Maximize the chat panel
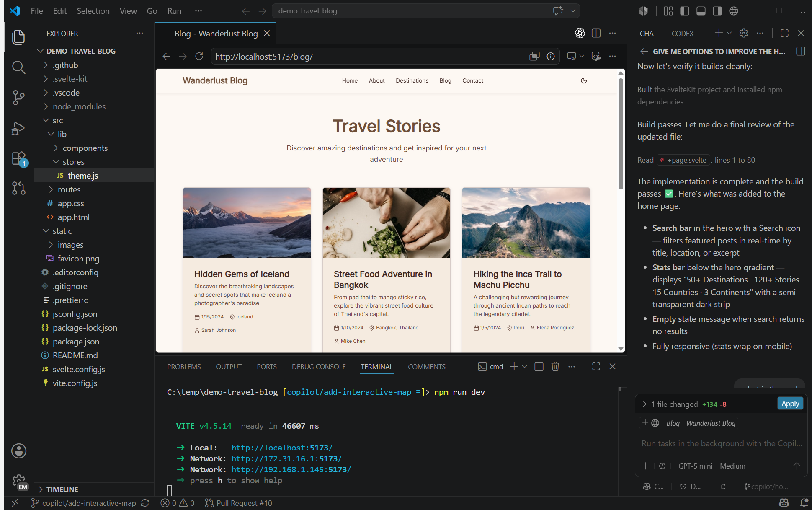Image resolution: width=812 pixels, height=510 pixels. 784,33
